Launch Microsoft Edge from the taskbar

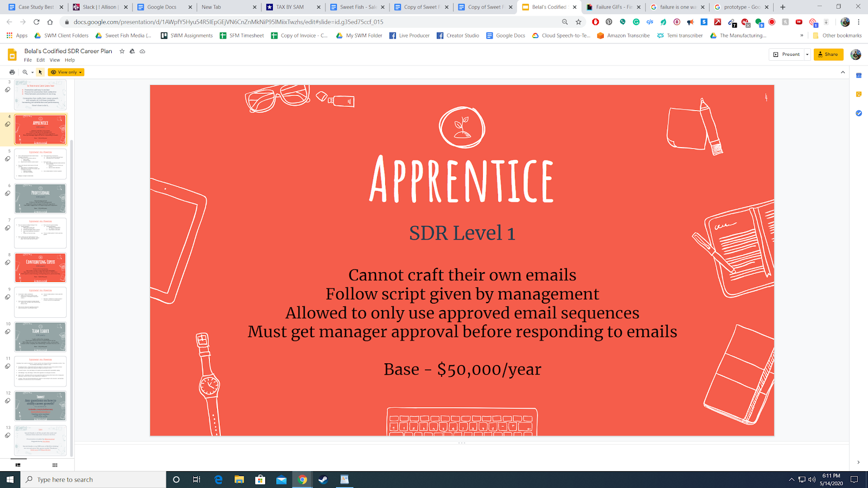coord(218,479)
